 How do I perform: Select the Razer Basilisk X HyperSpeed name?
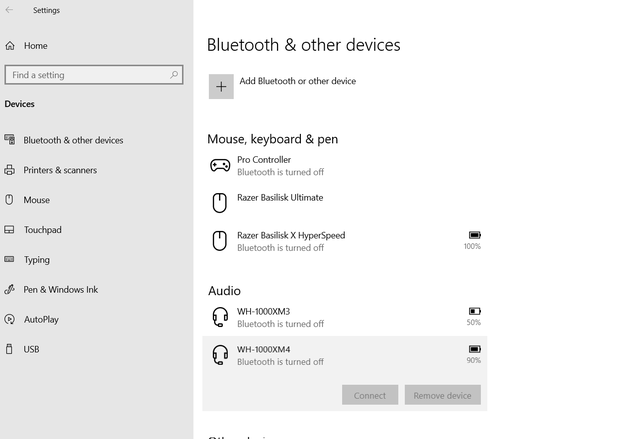pos(291,235)
